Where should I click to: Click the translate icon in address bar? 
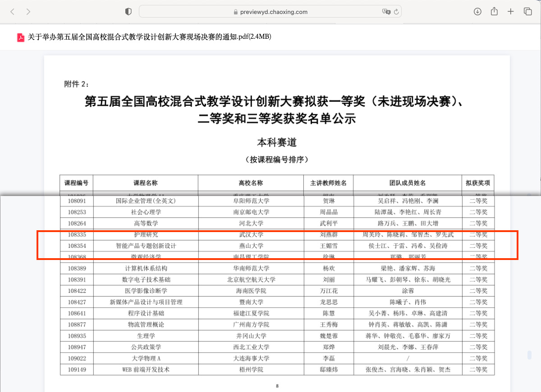(x=386, y=12)
